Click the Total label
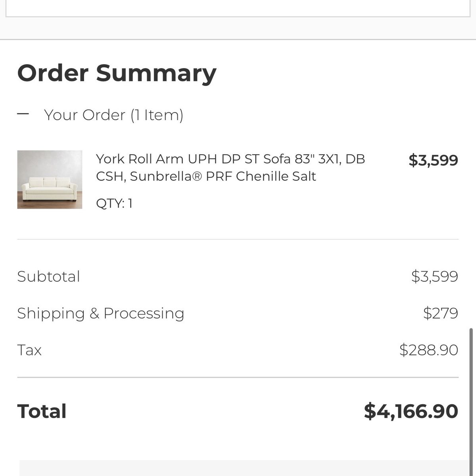 coord(42,411)
